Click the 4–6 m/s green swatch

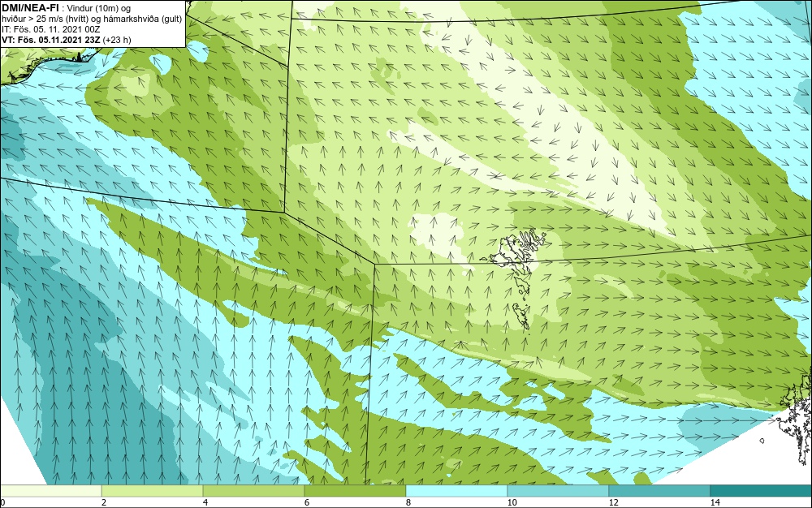[x=253, y=491]
